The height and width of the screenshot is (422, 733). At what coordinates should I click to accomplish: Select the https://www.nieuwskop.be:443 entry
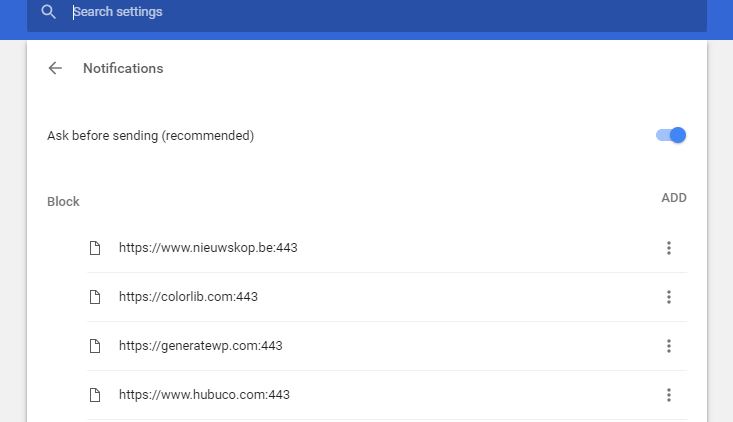coord(208,248)
